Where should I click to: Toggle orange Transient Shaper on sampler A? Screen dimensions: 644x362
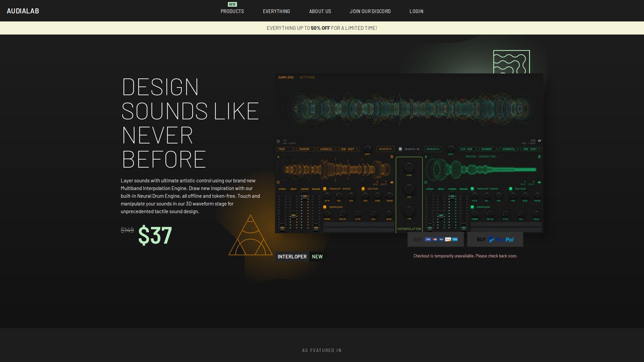325,189
